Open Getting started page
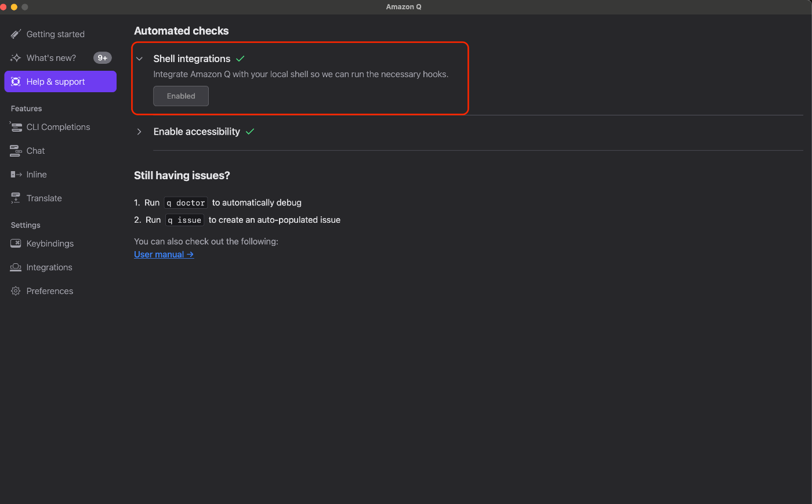Image resolution: width=812 pixels, height=504 pixels. click(x=60, y=34)
